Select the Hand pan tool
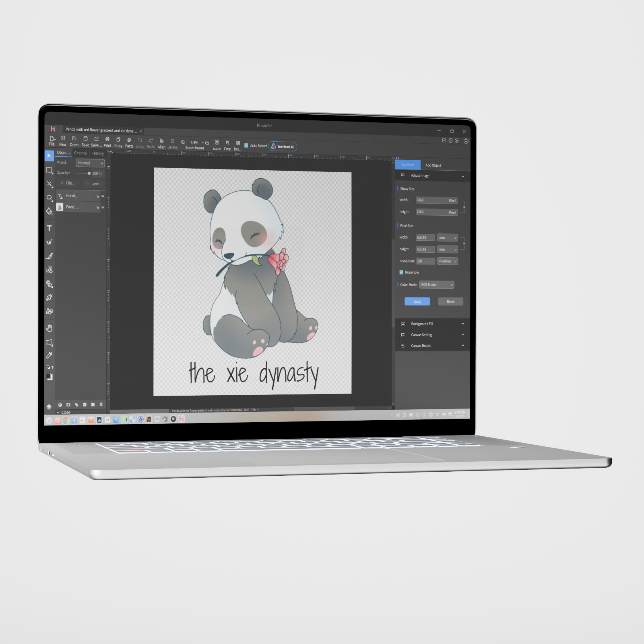This screenshot has width=644, height=644. pyautogui.click(x=49, y=328)
